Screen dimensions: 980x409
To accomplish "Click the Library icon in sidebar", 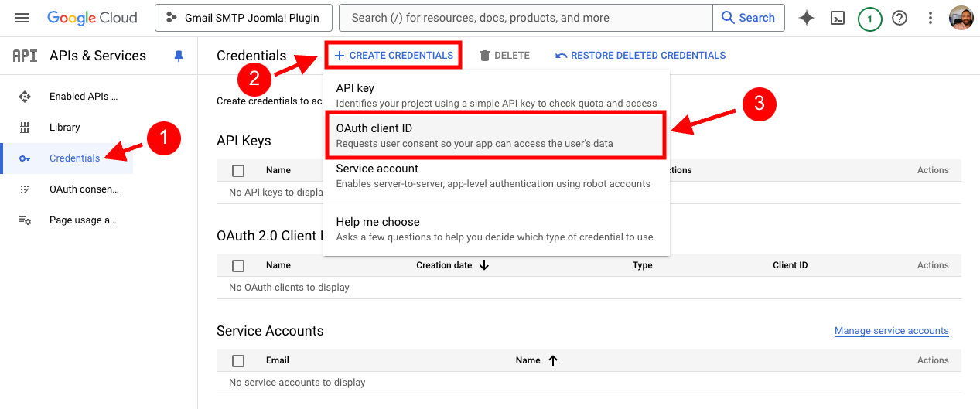I will click(25, 128).
